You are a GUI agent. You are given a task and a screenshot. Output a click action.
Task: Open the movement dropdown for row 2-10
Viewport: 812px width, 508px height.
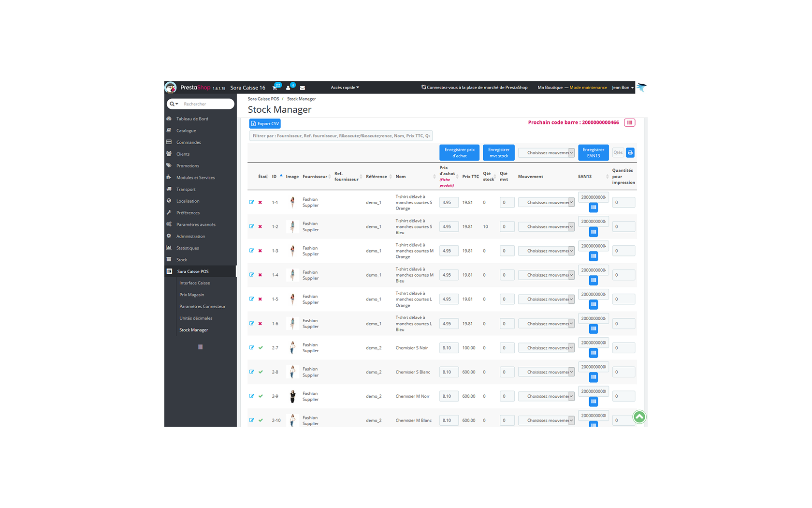(546, 420)
